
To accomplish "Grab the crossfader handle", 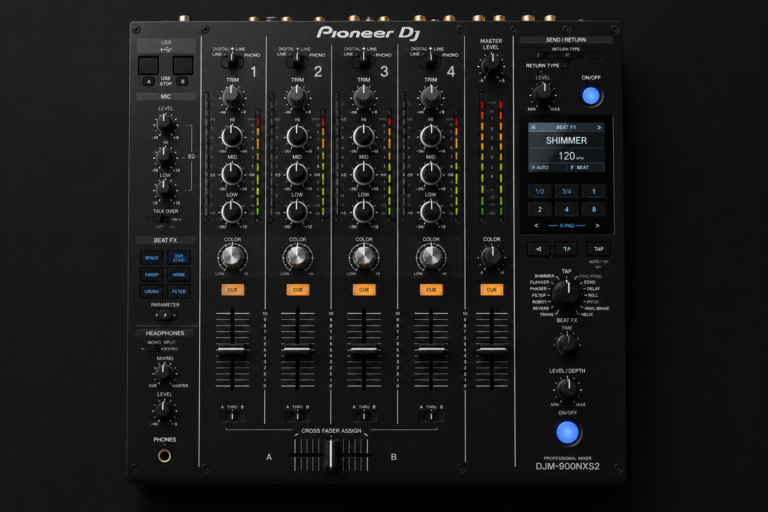I will coord(331,455).
